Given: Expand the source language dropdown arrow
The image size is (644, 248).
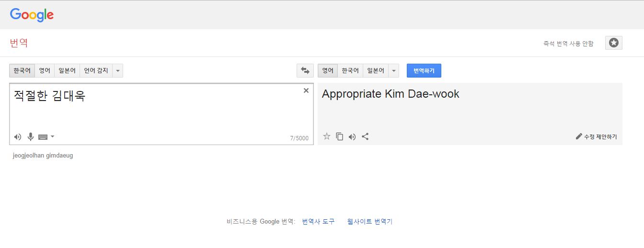Looking at the screenshot, I should (118, 70).
